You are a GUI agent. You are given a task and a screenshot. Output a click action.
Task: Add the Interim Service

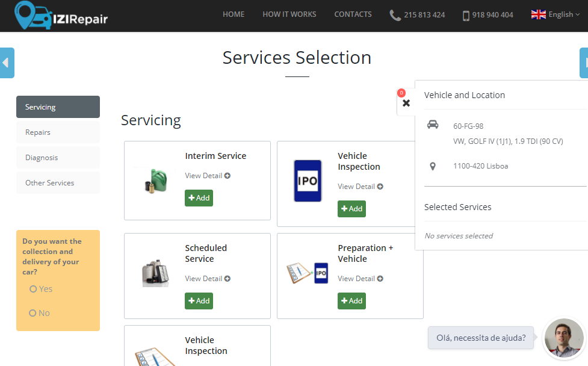(199, 198)
